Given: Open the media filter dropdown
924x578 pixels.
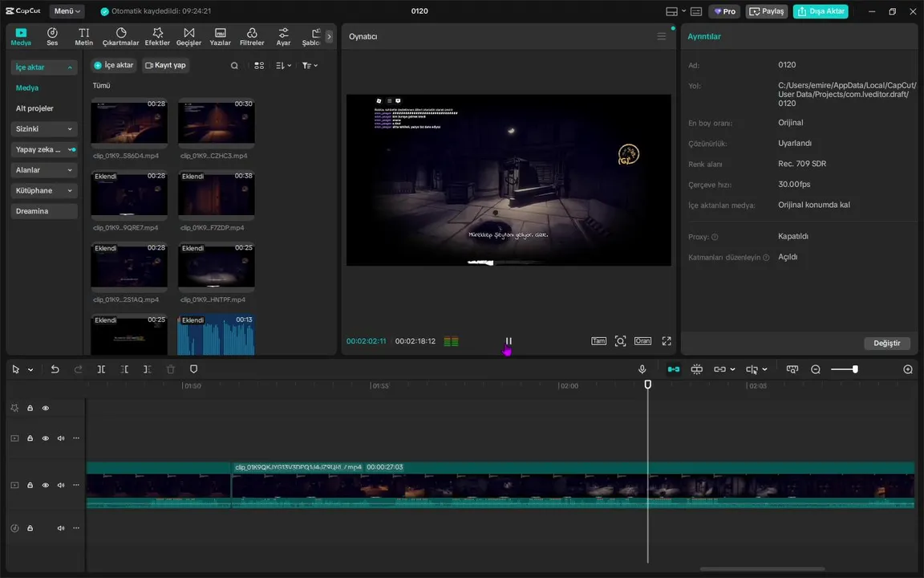Looking at the screenshot, I should click(x=310, y=66).
